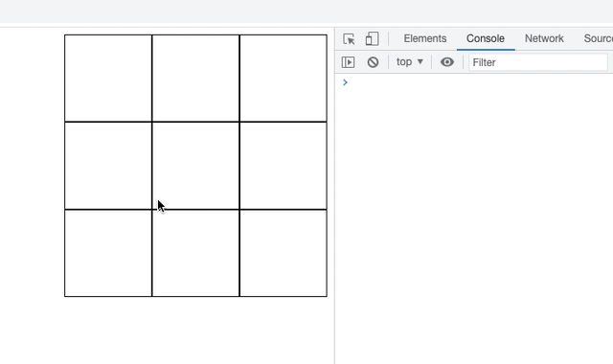
Task: Show the console sidebar panel
Action: click(348, 62)
